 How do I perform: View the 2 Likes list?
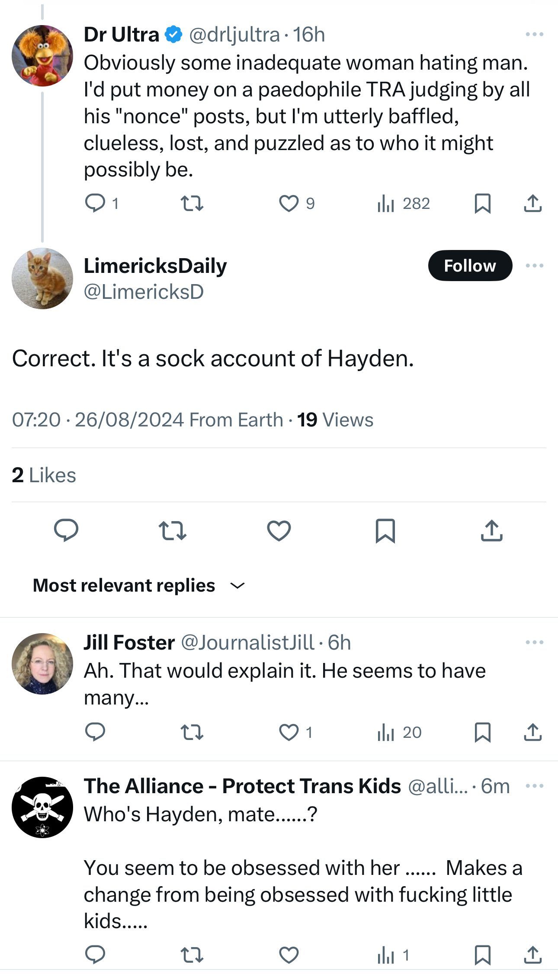(44, 475)
